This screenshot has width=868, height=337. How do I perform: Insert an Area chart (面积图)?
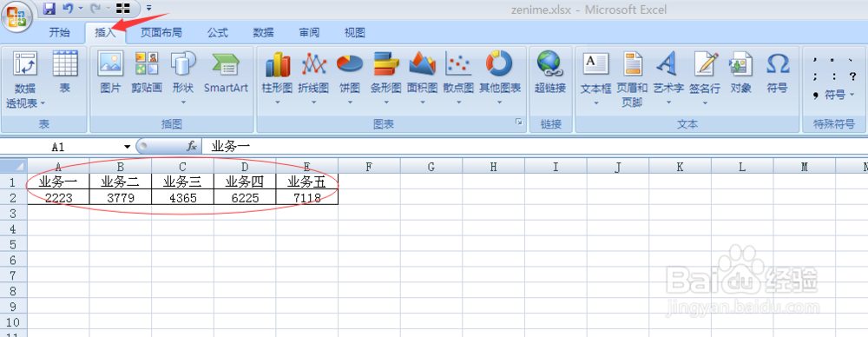(423, 77)
